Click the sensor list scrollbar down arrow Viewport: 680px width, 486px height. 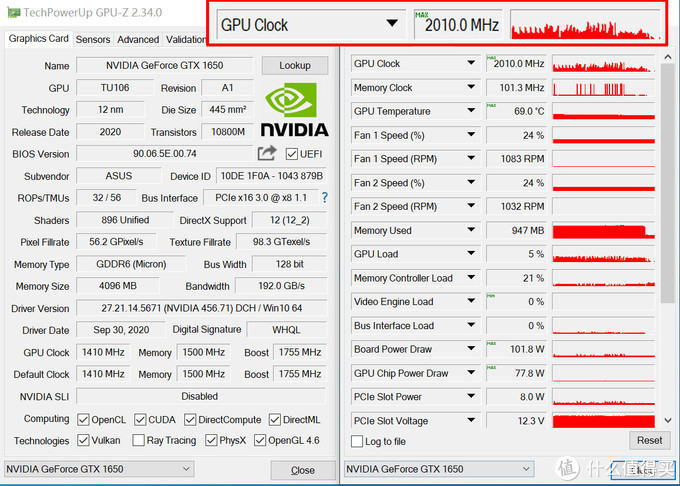point(668,420)
